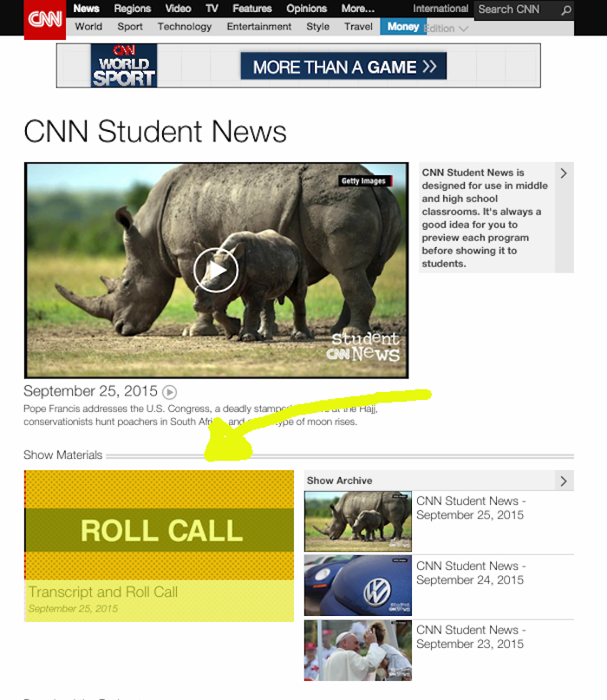Play the rhino video
The height and width of the screenshot is (700, 607).
click(216, 270)
